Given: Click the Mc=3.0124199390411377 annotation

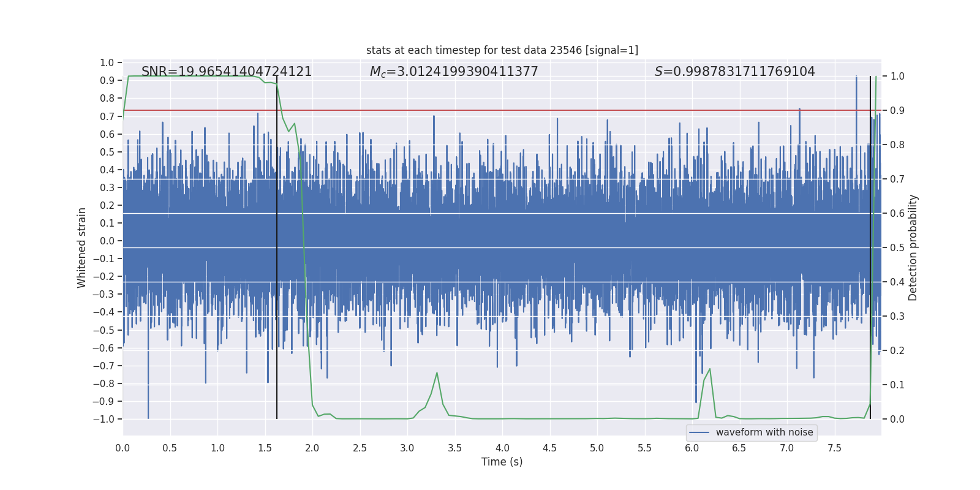Looking at the screenshot, I should pos(454,72).
